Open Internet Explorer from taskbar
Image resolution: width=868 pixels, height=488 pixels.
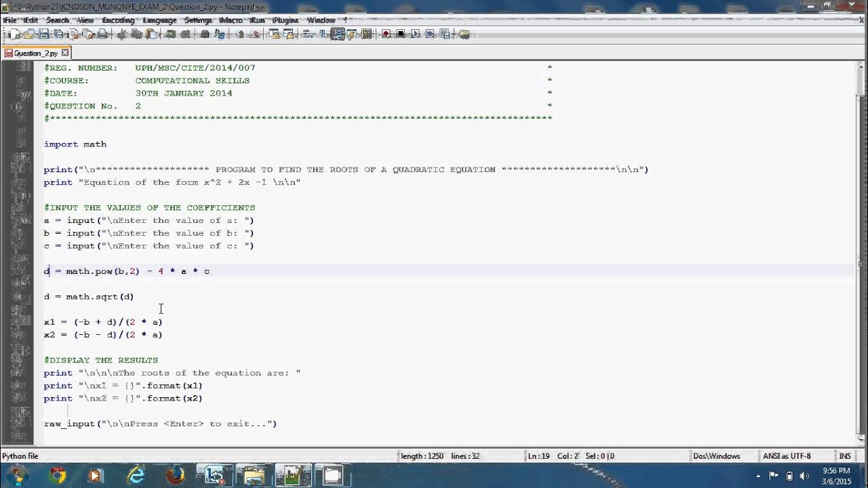pyautogui.click(x=136, y=476)
